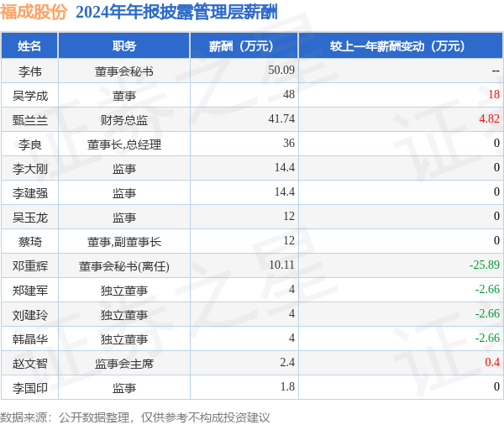The width and height of the screenshot is (504, 425).
Task: Click the 监事 cell in 李国印's row
Action: [x=124, y=388]
